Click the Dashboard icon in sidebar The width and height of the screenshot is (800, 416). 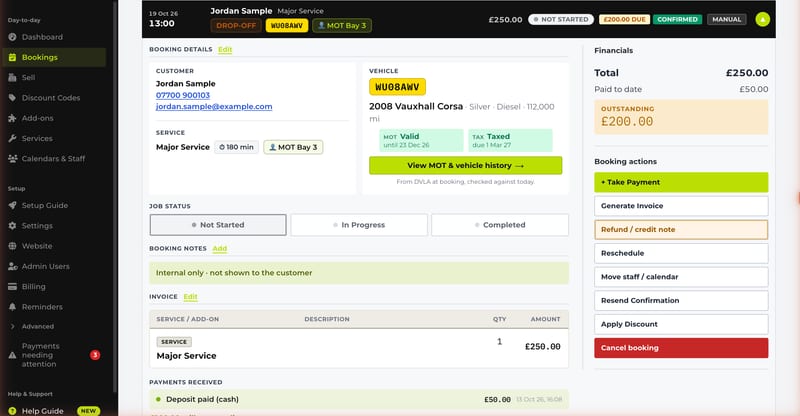(x=13, y=37)
